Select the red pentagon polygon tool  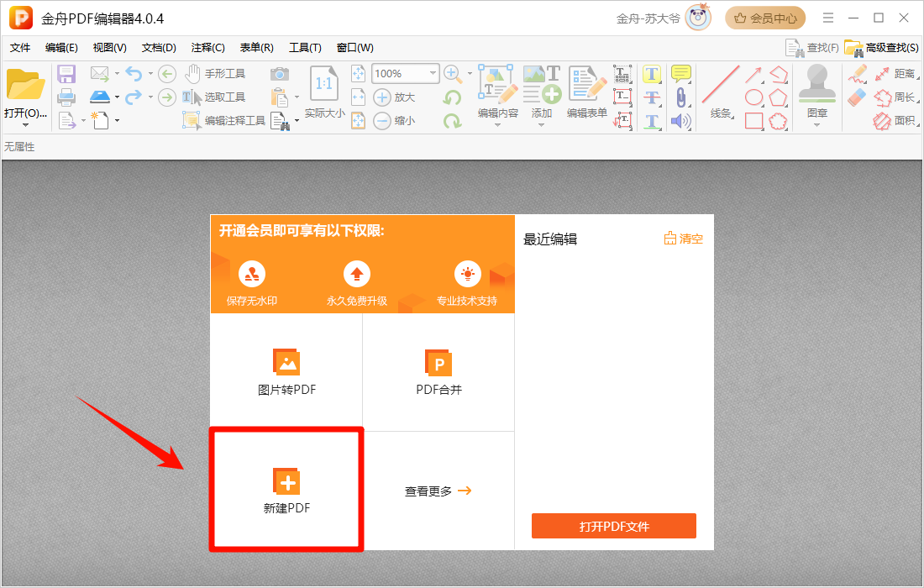pos(778,97)
